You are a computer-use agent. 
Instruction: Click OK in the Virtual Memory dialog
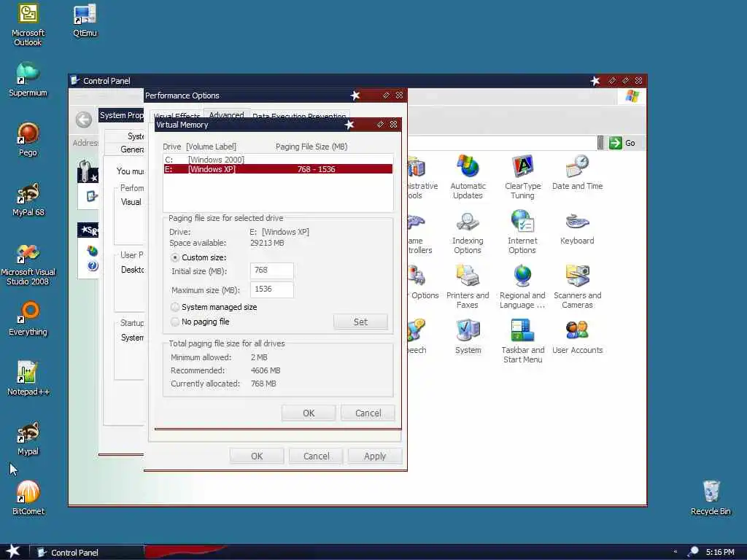click(x=309, y=413)
